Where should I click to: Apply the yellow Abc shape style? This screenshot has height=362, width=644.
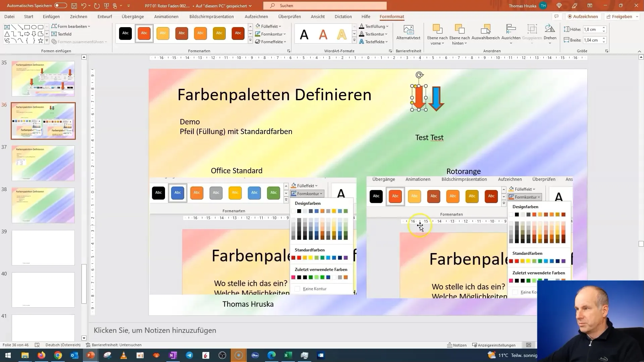point(163,33)
